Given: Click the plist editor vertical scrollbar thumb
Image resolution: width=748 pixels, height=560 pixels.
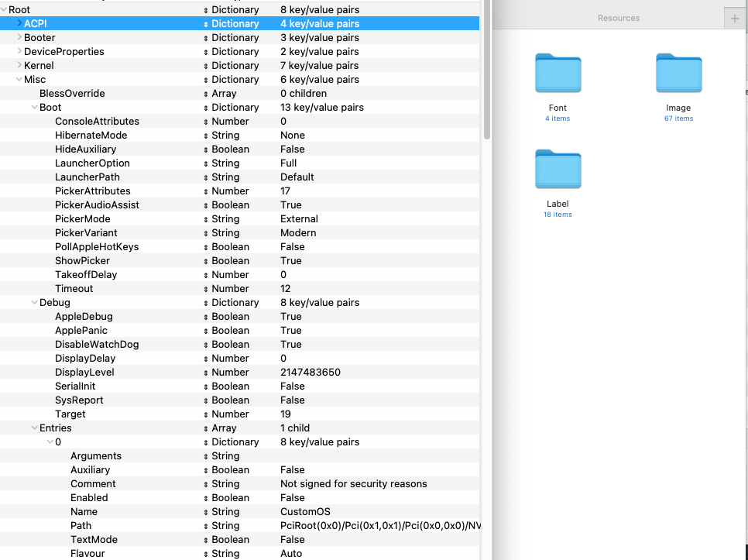Looking at the screenshot, I should 486,70.
